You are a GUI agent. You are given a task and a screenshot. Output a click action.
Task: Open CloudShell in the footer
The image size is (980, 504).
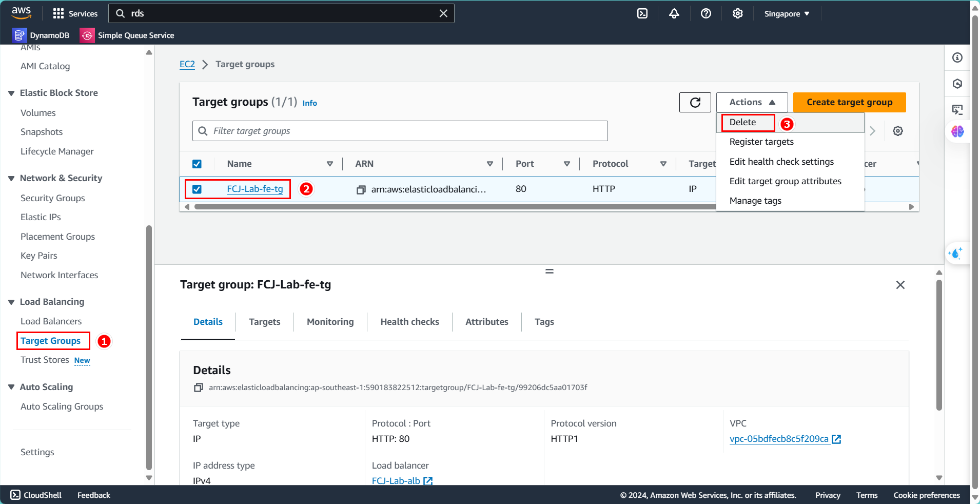click(x=36, y=495)
